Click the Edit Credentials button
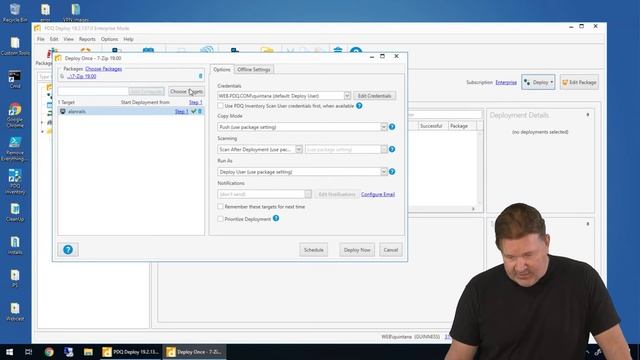This screenshot has width=640, height=360. (374, 96)
